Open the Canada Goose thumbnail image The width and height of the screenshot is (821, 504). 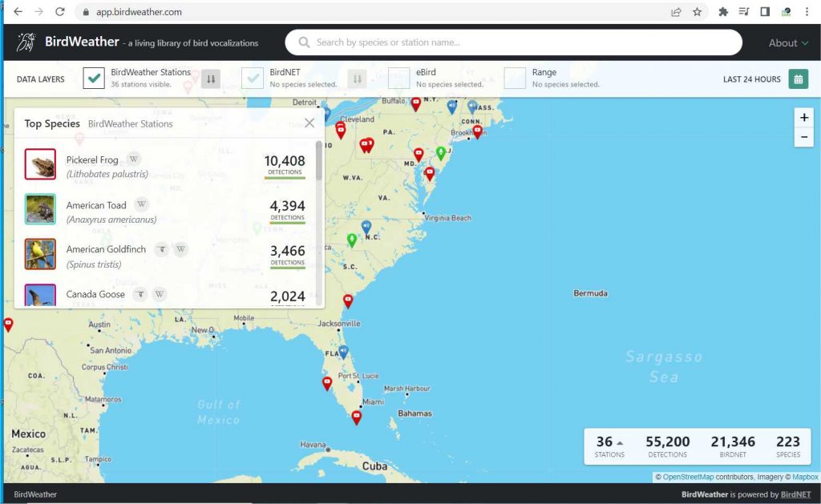tap(40, 295)
